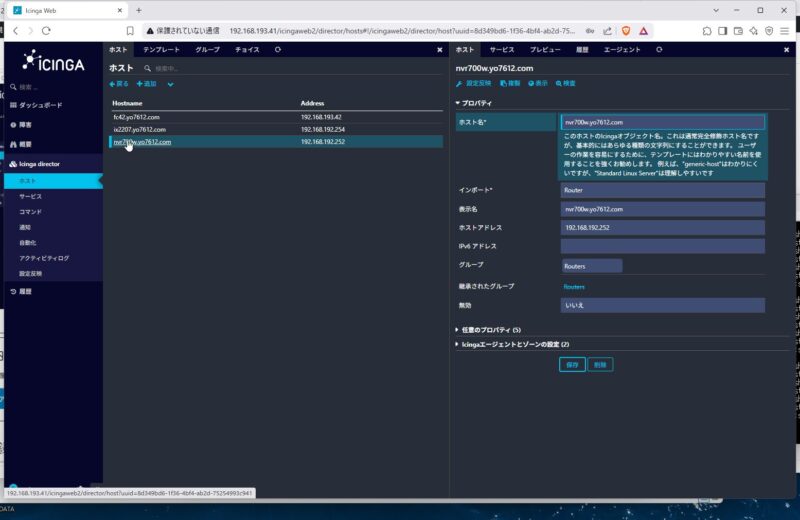Click the 表示名 input field
800x520 pixels.
(662, 209)
